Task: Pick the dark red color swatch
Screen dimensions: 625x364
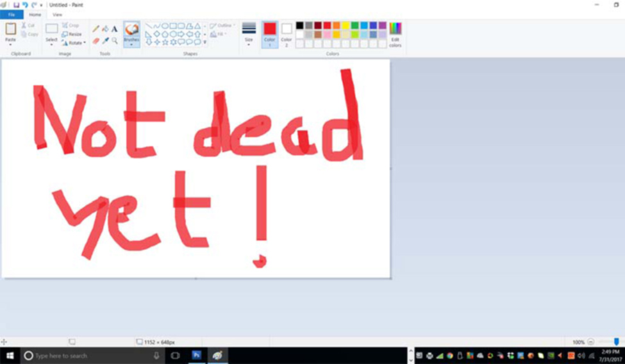Action: pos(318,26)
